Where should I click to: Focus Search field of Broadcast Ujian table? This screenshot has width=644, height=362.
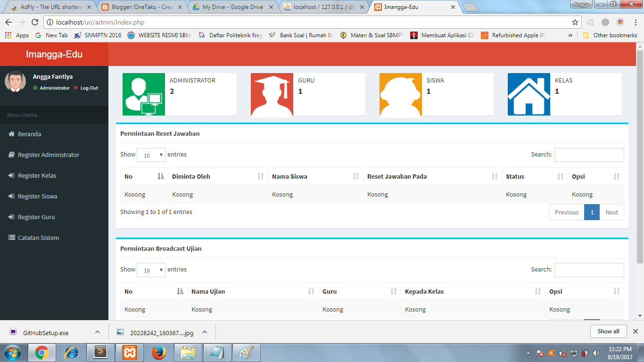click(589, 270)
